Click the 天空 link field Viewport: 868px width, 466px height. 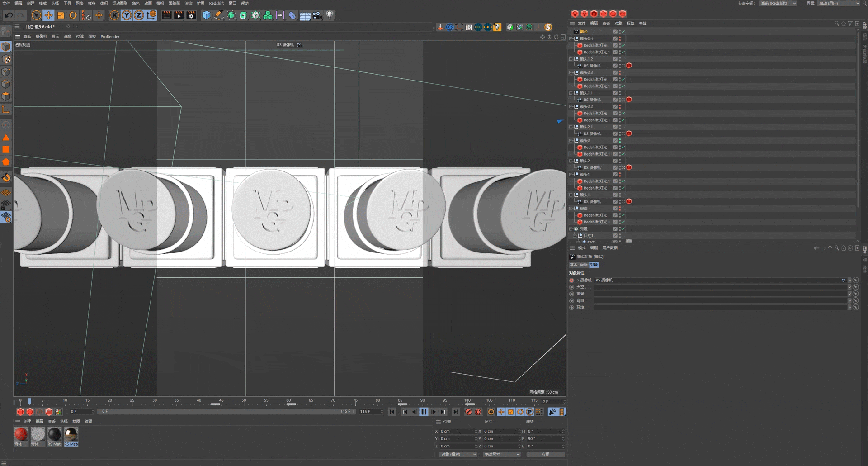pos(720,287)
